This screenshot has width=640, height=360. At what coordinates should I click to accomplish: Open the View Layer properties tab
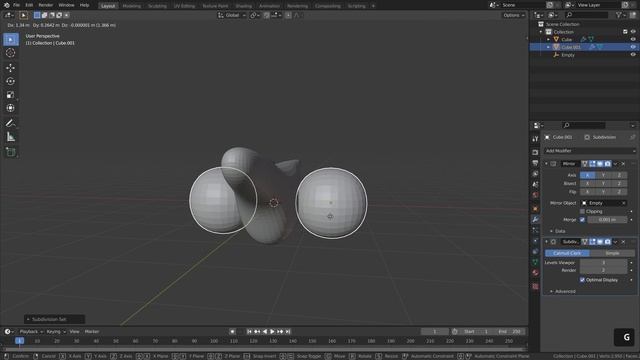(x=535, y=174)
